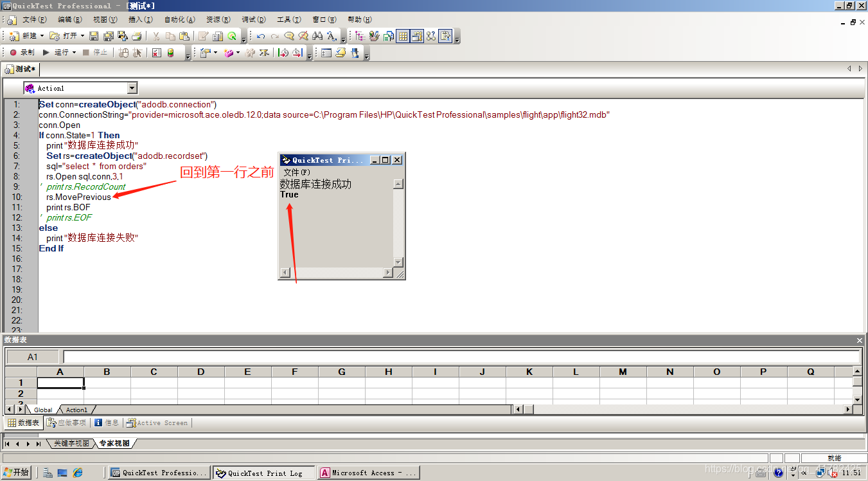Click the Comment block icon

tap(289, 36)
